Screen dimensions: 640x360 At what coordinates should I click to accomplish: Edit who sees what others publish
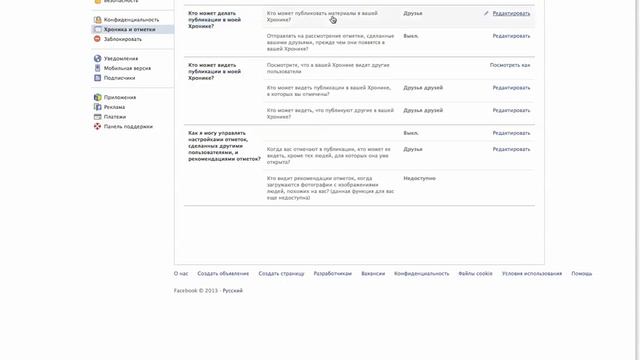511,110
